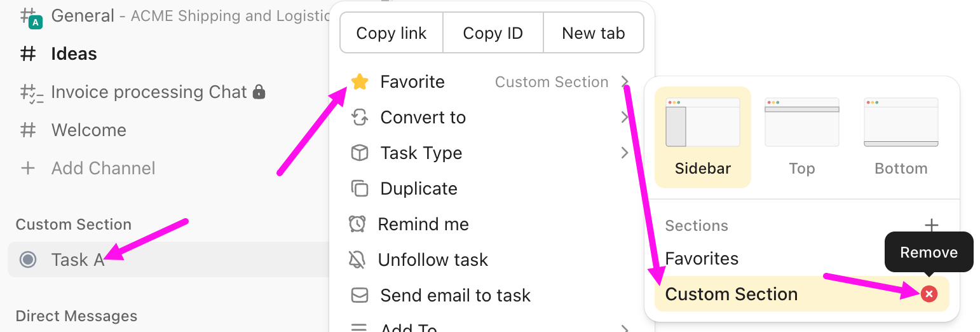Click Add Channel in the sidebar

pyautogui.click(x=103, y=168)
